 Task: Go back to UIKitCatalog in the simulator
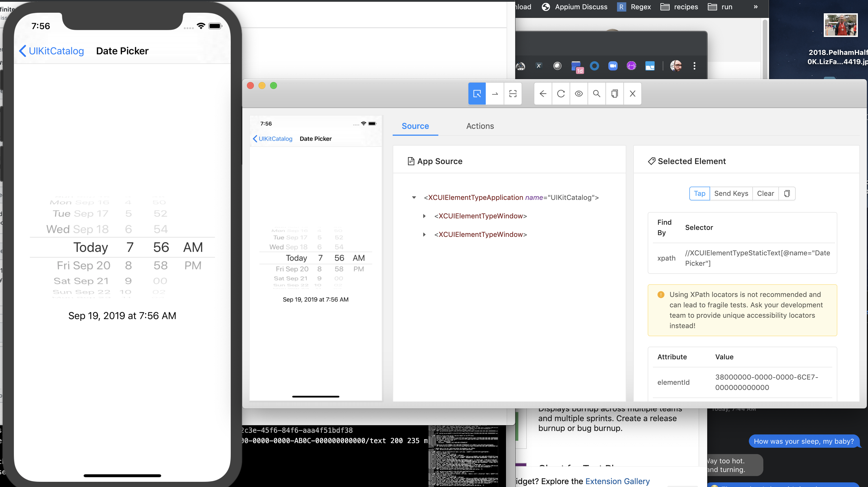click(x=51, y=51)
